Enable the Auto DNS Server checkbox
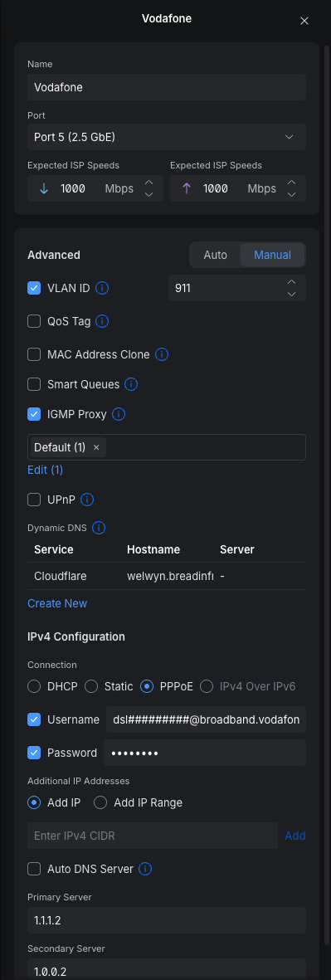This screenshot has width=331, height=980. pyautogui.click(x=34, y=869)
